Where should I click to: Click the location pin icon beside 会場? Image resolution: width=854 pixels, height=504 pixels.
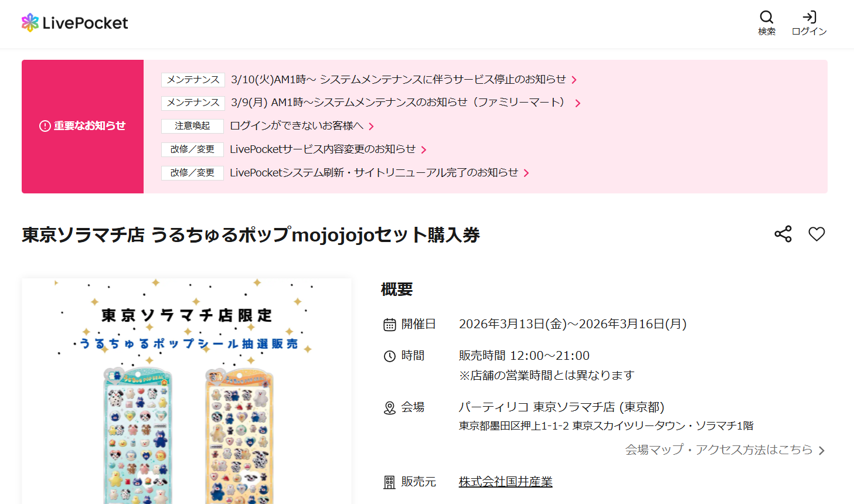390,408
